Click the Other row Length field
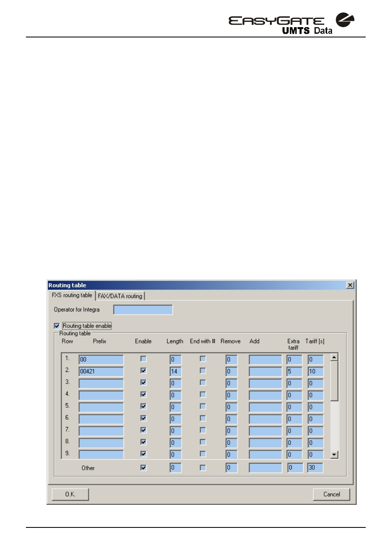Image resolution: width=392 pixels, height=555 pixels. pyautogui.click(x=175, y=468)
